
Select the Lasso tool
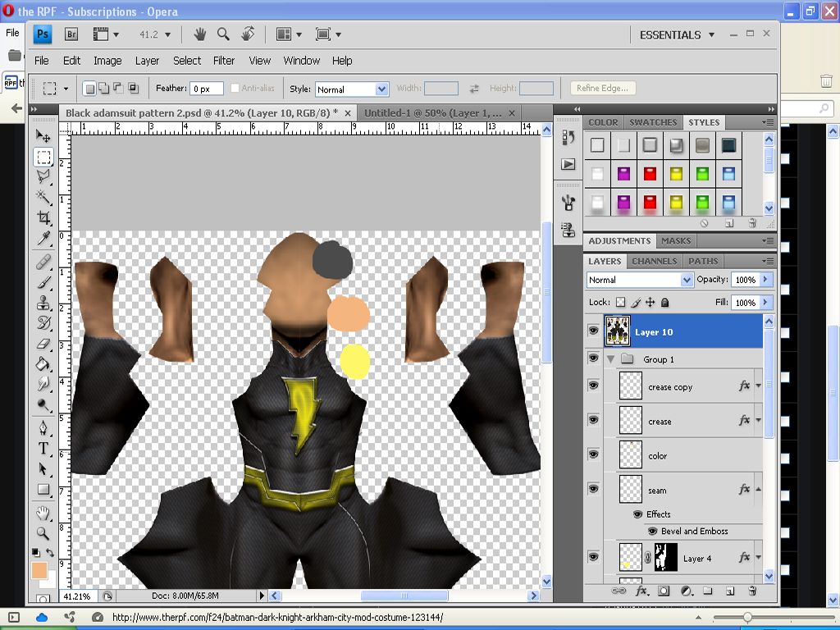tap(43, 177)
